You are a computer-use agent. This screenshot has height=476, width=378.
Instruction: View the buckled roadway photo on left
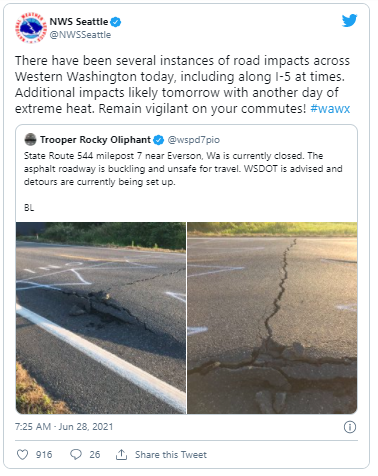(101, 318)
